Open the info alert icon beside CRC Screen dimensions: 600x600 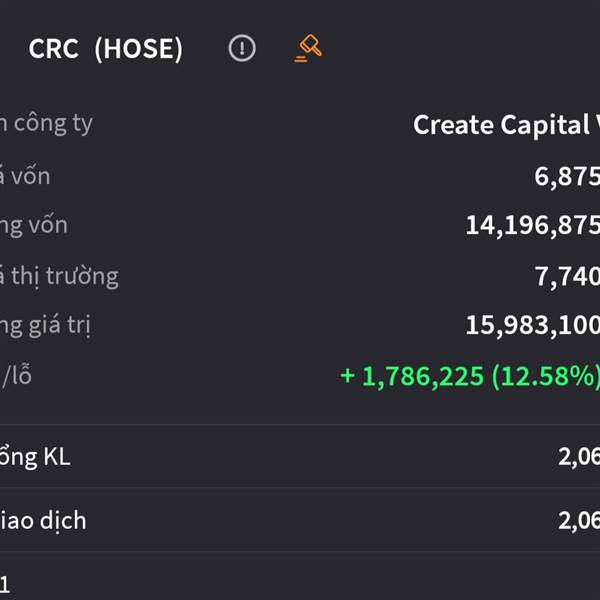[x=242, y=48]
